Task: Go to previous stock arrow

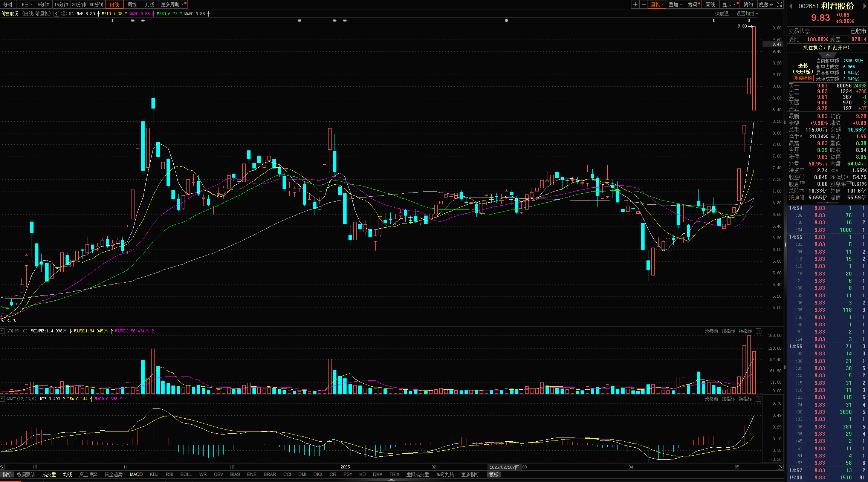Action: (x=791, y=6)
